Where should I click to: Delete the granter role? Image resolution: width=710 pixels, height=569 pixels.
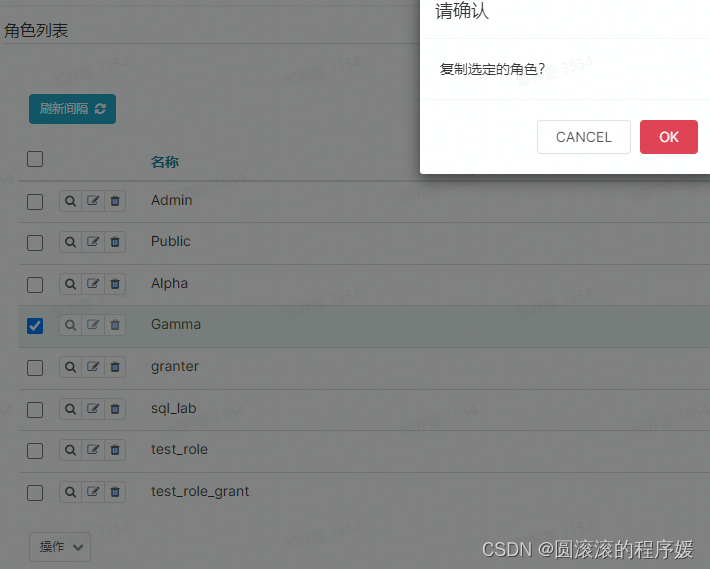(115, 367)
